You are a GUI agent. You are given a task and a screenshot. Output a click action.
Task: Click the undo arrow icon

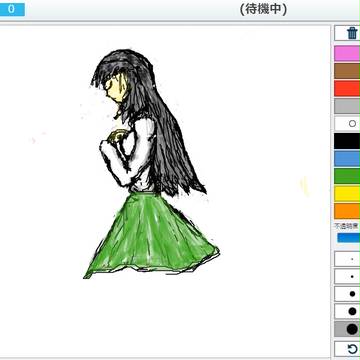click(x=352, y=349)
